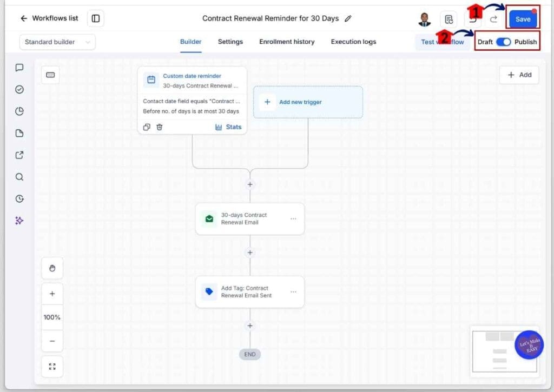Open options menu for Renewal Email action

point(293,219)
